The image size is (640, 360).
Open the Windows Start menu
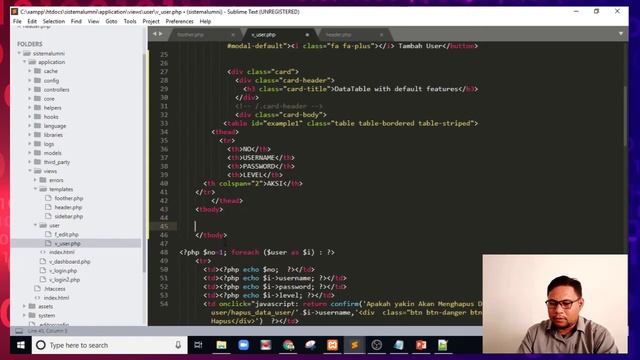21,345
